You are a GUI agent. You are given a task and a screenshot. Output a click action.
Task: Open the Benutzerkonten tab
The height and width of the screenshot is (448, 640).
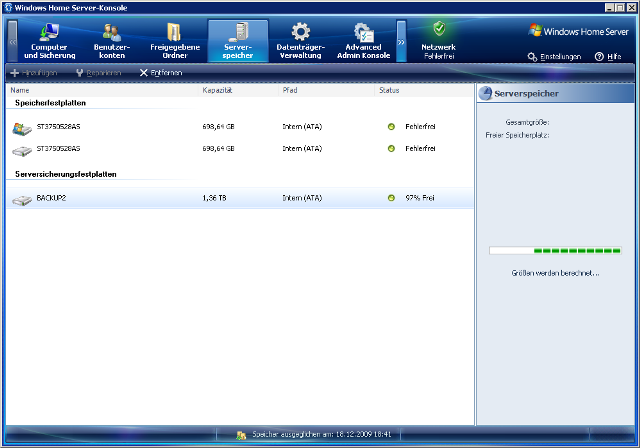112,41
